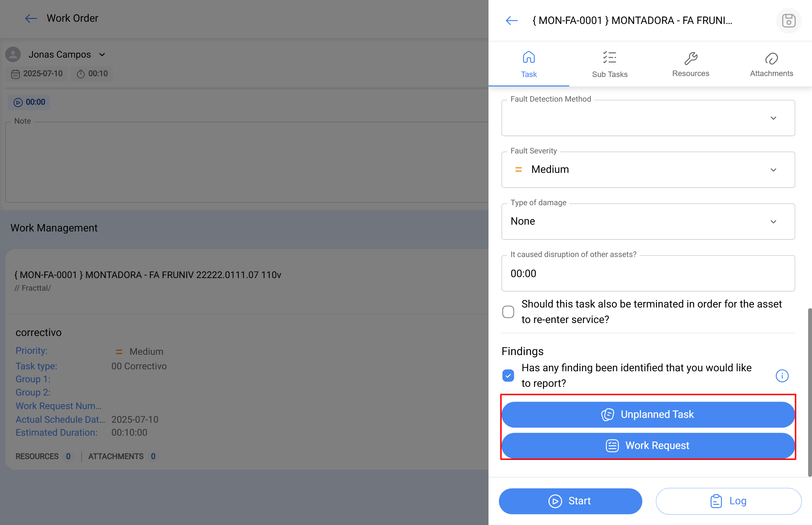Screen dimensions: 812x525
Task: Select the Task tab home icon
Action: [528, 57]
